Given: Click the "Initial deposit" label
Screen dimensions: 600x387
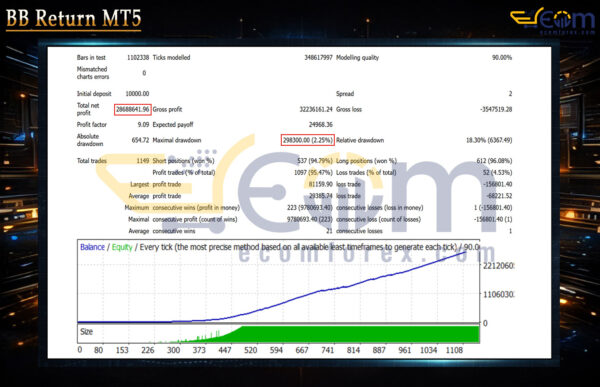Looking at the screenshot, I should coord(94,93).
